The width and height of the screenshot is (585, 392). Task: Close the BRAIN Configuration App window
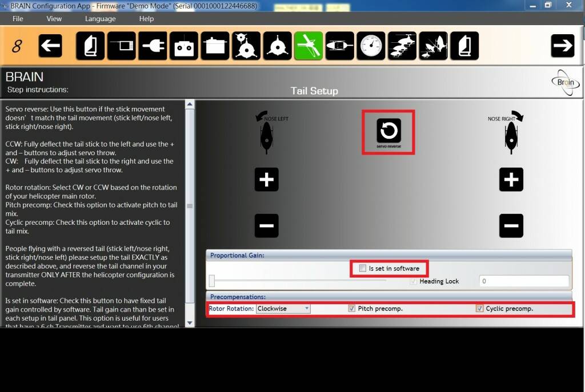pyautogui.click(x=569, y=5)
